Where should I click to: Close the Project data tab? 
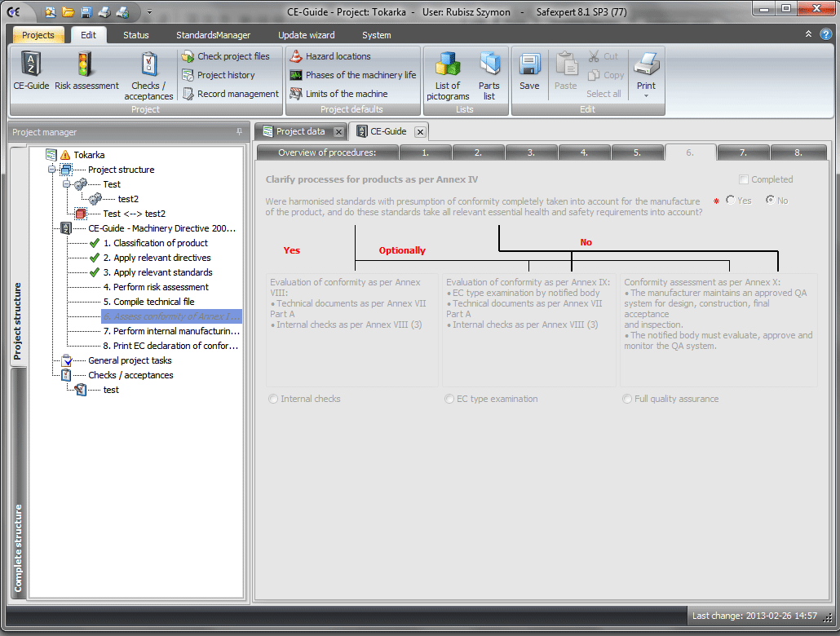pos(338,132)
